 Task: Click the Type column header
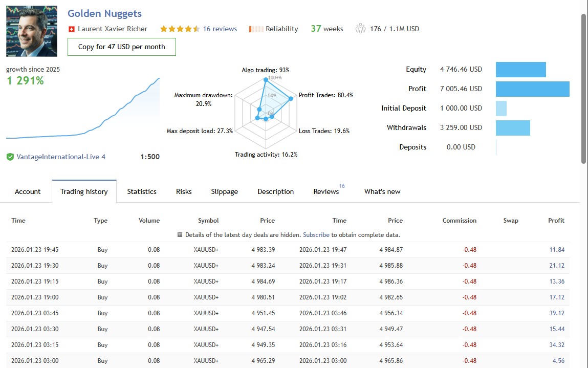point(100,221)
